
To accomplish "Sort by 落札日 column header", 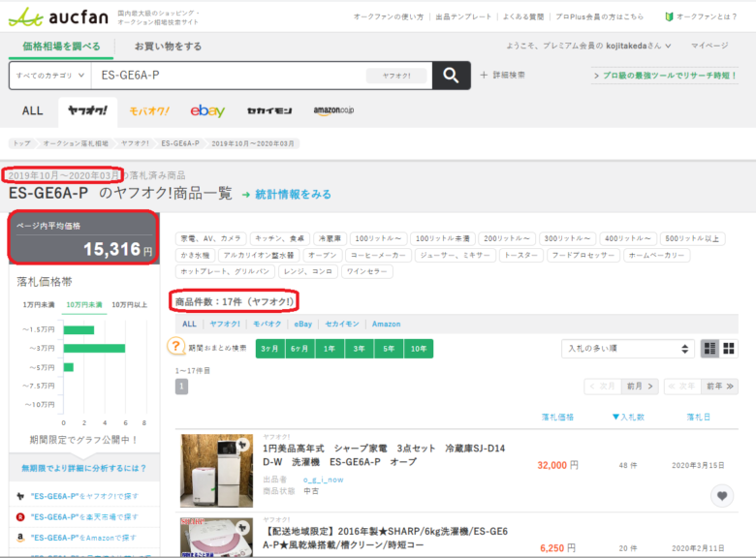I will pyautogui.click(x=698, y=417).
